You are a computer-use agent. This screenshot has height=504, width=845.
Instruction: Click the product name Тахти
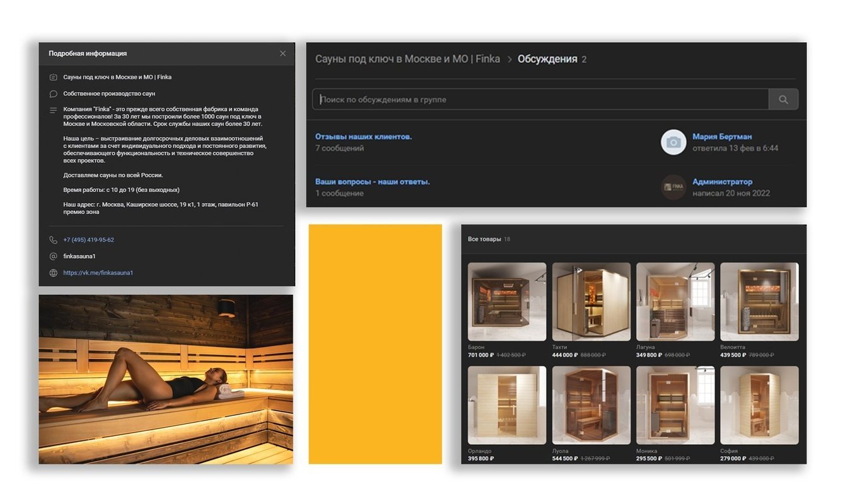(559, 347)
